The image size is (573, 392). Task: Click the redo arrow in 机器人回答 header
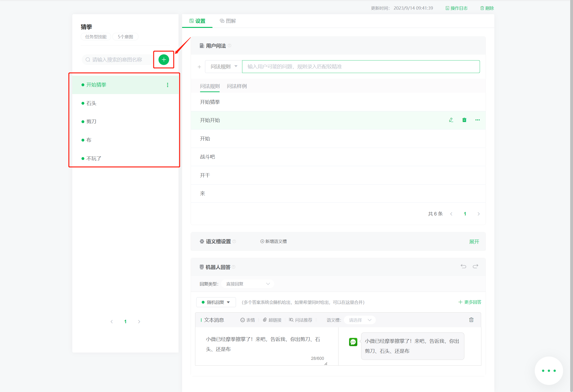coord(475,267)
